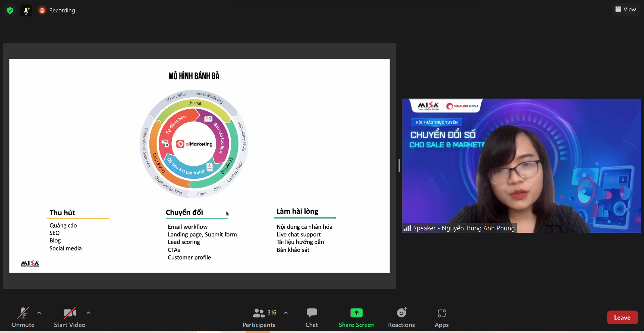Click the Speaker name label on video
Image resolution: width=644 pixels, height=333 pixels.
point(460,228)
